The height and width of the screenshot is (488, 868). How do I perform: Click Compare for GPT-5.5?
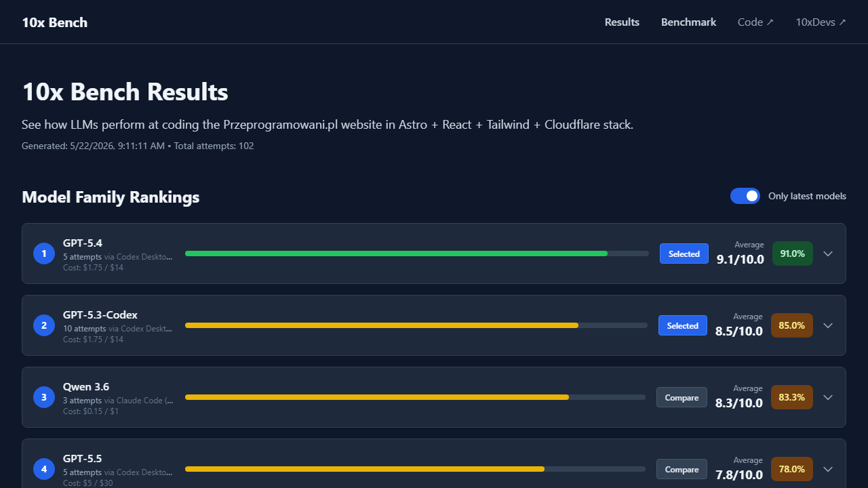(682, 469)
